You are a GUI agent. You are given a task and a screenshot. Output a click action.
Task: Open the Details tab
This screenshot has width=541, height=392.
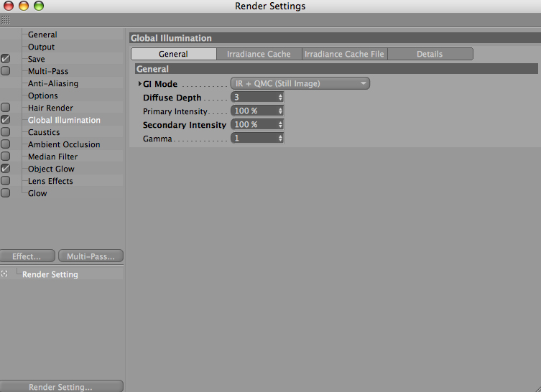(430, 54)
